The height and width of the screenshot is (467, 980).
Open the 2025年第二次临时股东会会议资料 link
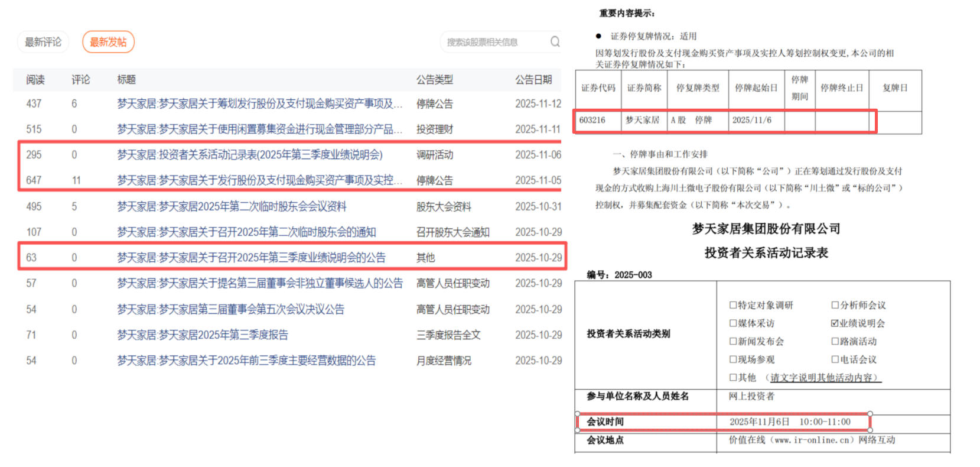point(232,206)
